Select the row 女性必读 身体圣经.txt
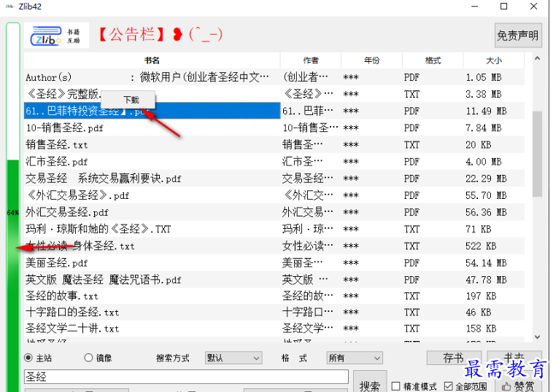Viewport: 553px width, 392px height. pos(274,246)
